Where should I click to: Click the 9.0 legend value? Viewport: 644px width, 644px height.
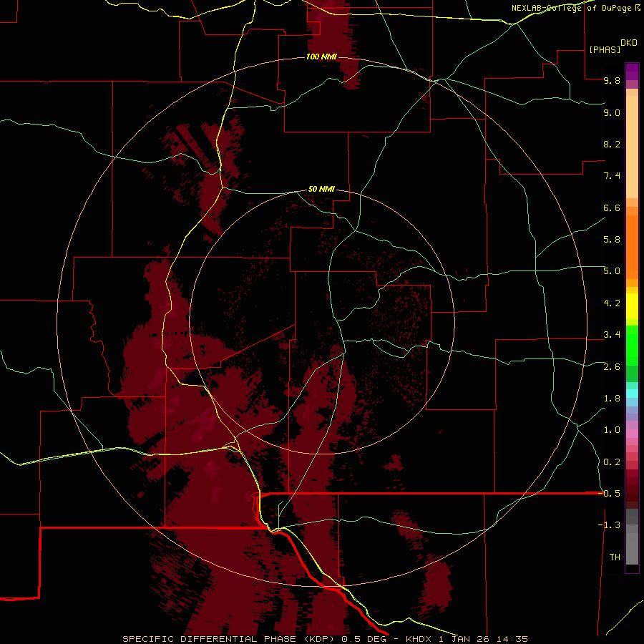pos(612,112)
